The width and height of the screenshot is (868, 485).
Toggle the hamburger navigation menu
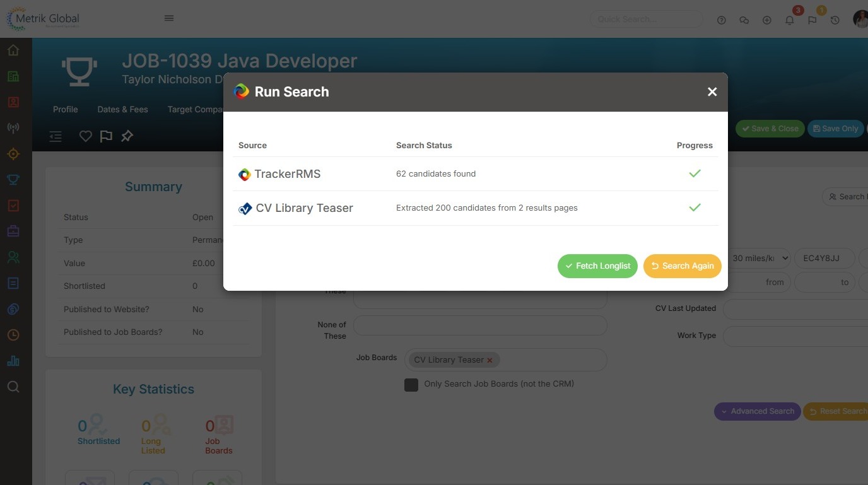tap(169, 18)
